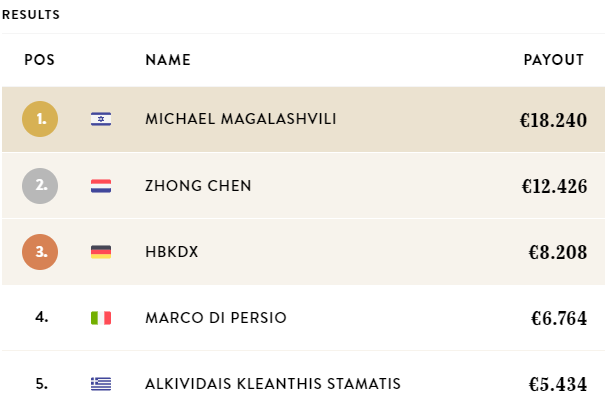Click the NAME column header
The height and width of the screenshot is (407, 605).
(x=168, y=60)
